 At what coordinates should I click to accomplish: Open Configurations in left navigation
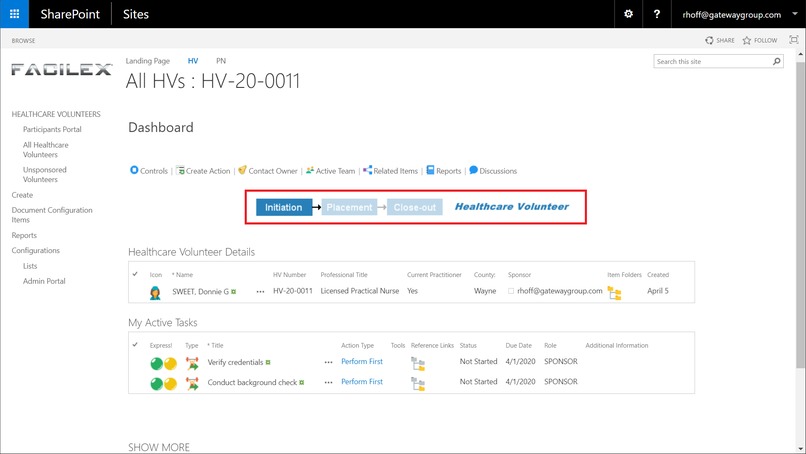click(35, 250)
